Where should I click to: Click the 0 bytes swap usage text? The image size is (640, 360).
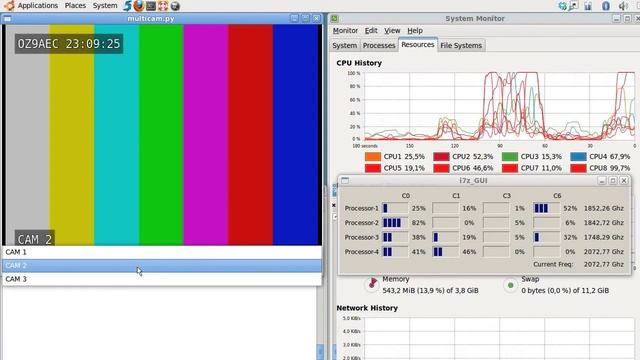click(565, 291)
